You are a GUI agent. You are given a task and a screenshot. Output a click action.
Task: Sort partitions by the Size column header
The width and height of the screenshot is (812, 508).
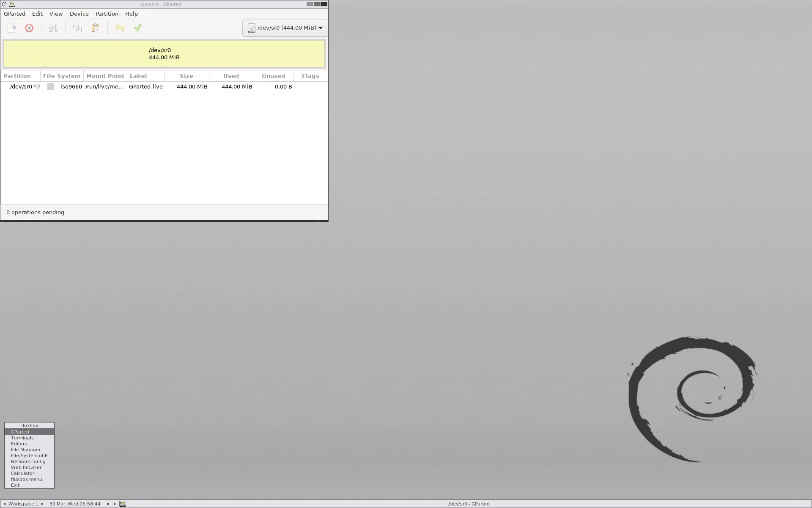[x=186, y=76]
